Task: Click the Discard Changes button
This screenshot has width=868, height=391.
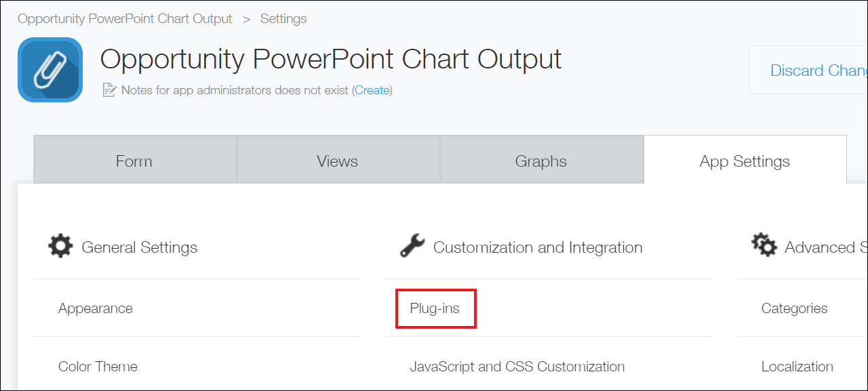Action: click(809, 70)
